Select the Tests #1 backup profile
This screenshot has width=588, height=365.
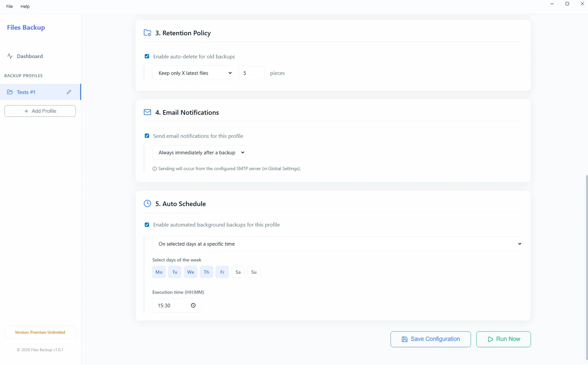[x=40, y=92]
